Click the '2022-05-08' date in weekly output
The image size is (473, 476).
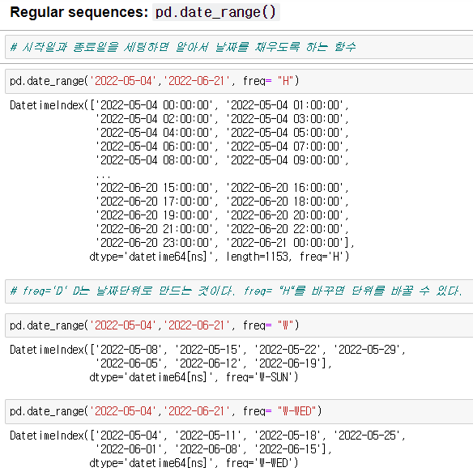tap(129, 350)
